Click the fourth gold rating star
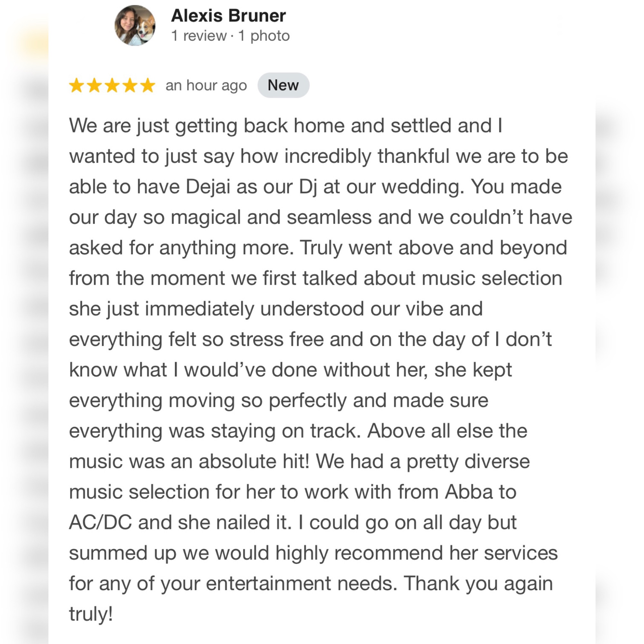The width and height of the screenshot is (644, 644). click(130, 85)
